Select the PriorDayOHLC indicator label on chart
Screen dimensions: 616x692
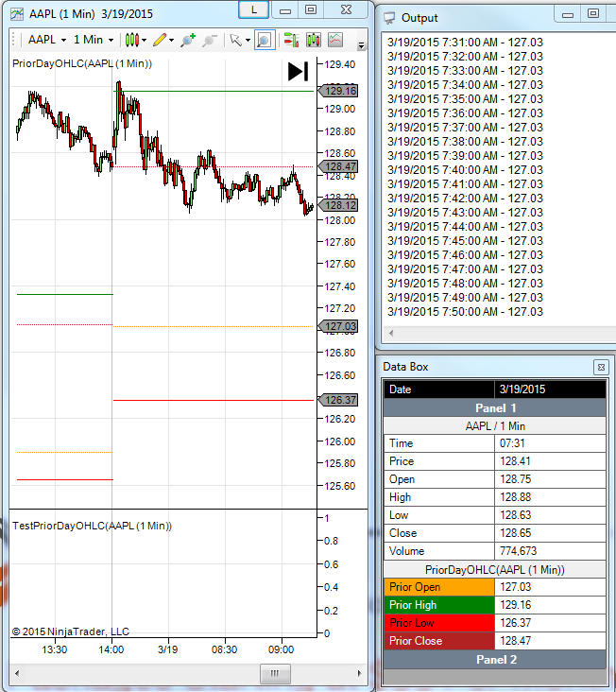(82, 63)
